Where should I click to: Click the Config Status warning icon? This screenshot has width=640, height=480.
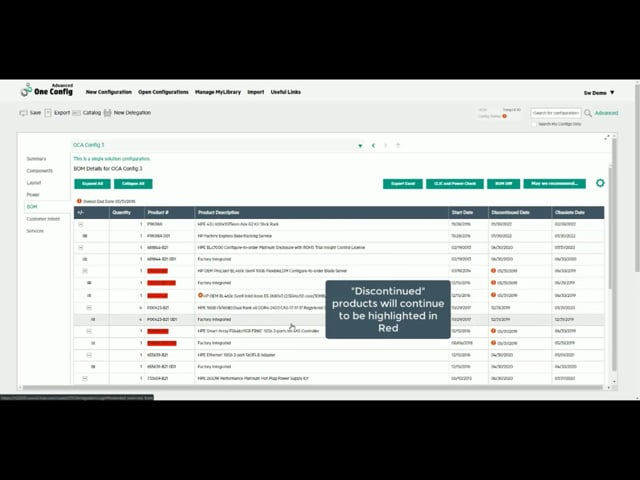point(504,116)
